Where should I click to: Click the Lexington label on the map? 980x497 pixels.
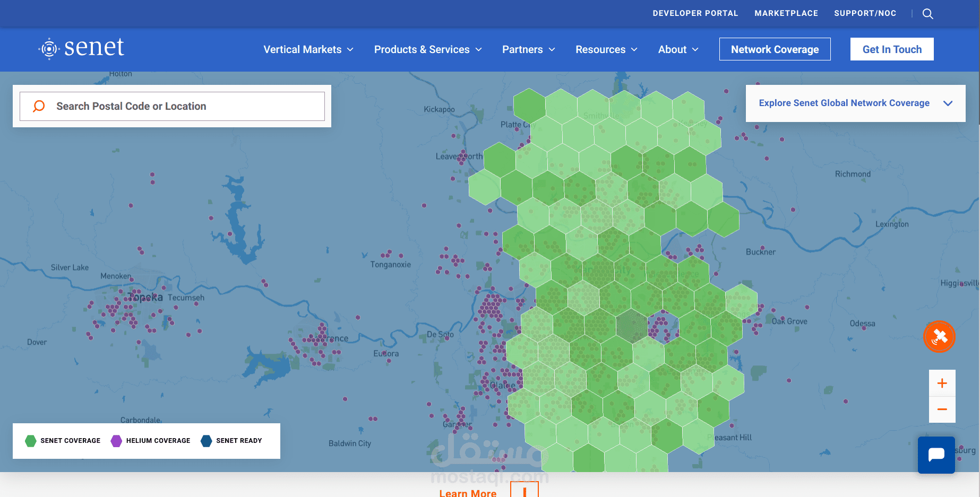(x=892, y=224)
